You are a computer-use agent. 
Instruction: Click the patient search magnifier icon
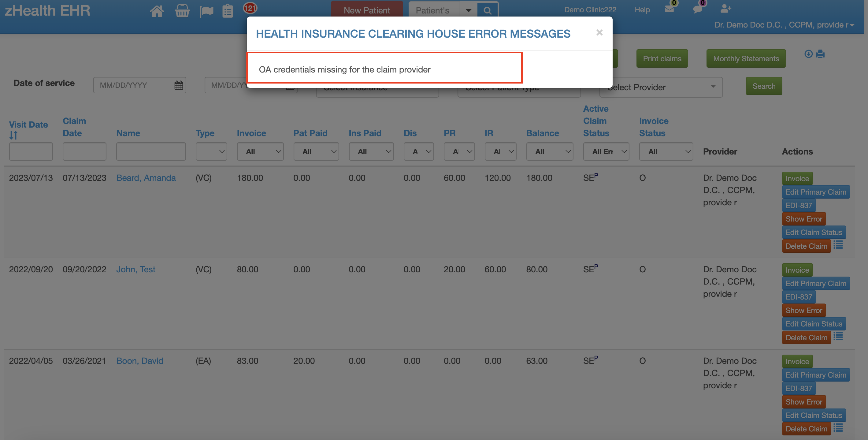tap(488, 10)
